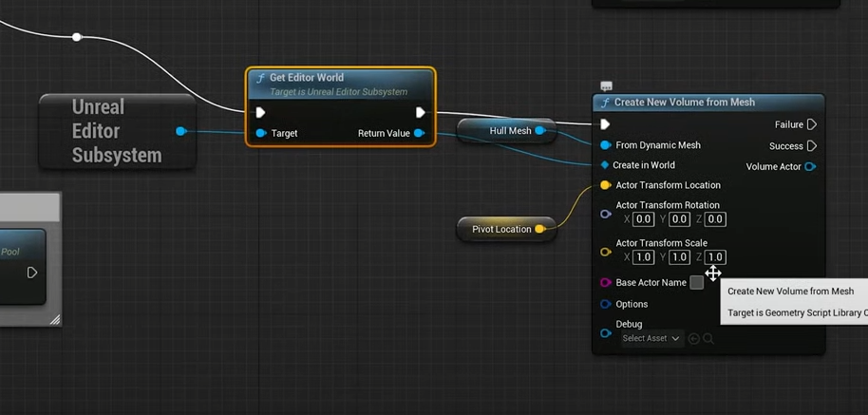Viewport: 868px width, 415px height.
Task: Click the Scale X value field
Action: [643, 257]
